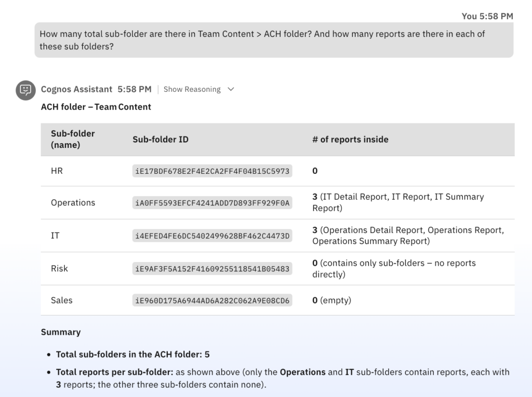The image size is (532, 397).
Task: Click the ACH folder – Team Content heading
Action: click(x=96, y=107)
